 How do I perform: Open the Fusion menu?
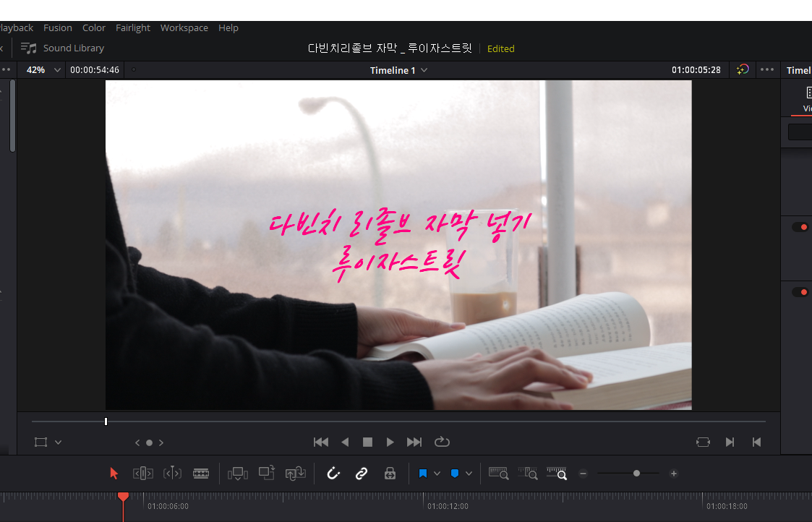pos(57,28)
